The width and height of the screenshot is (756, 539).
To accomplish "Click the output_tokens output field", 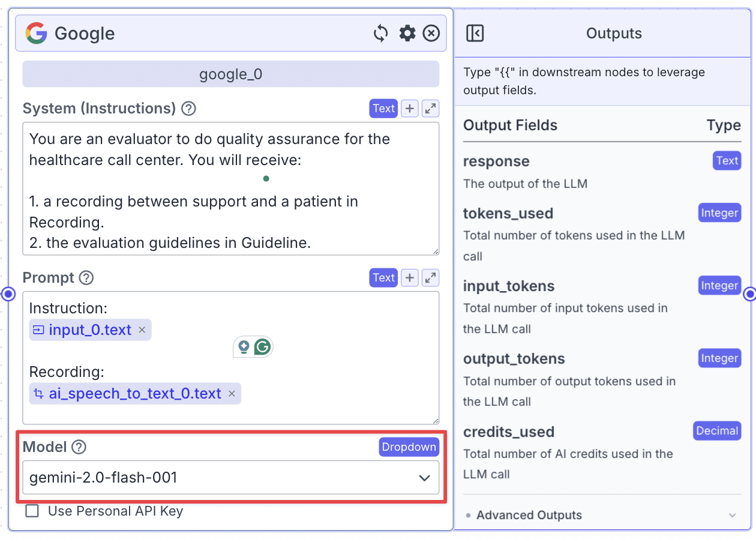I will 514,359.
